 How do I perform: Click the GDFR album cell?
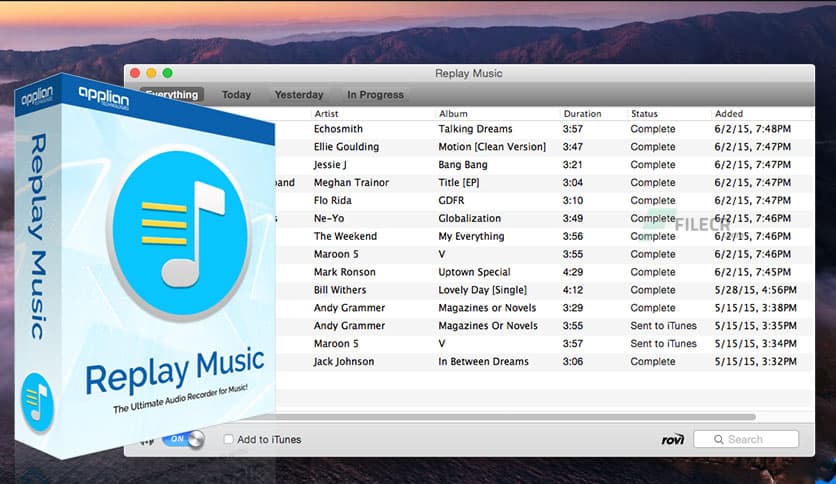[x=451, y=200]
